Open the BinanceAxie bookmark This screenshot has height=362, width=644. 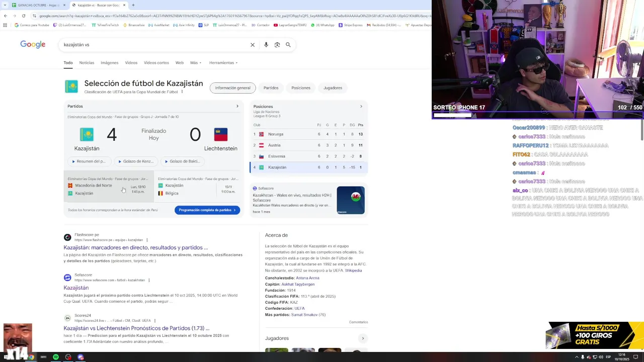[x=133, y=25]
